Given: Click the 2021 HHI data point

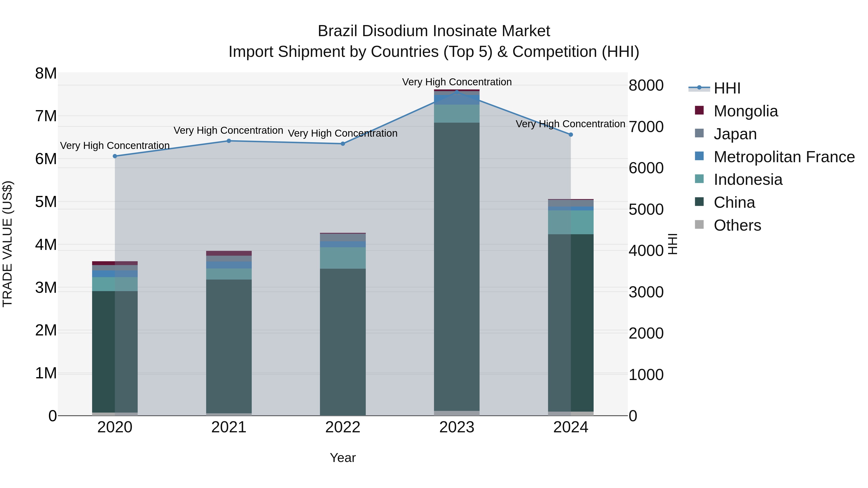Looking at the screenshot, I should [x=229, y=141].
